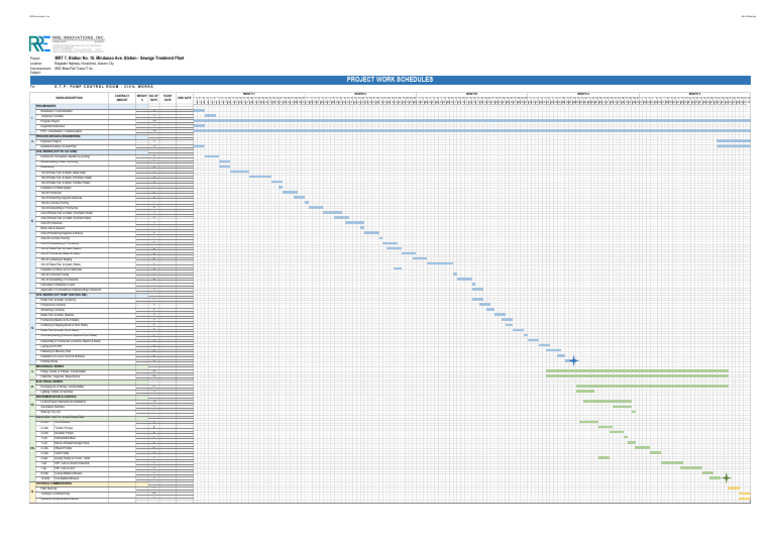768x543 pixels.
Task: Click the Weight % column header
Action: click(x=142, y=98)
